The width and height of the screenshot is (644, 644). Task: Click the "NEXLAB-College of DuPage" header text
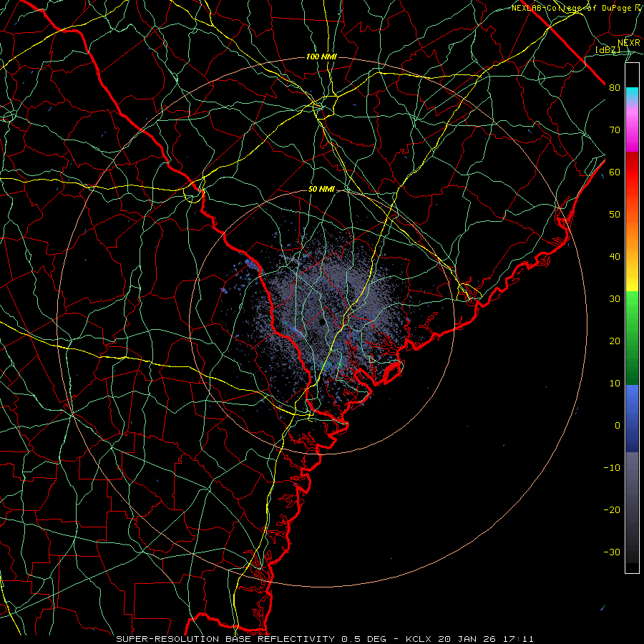[x=571, y=8]
